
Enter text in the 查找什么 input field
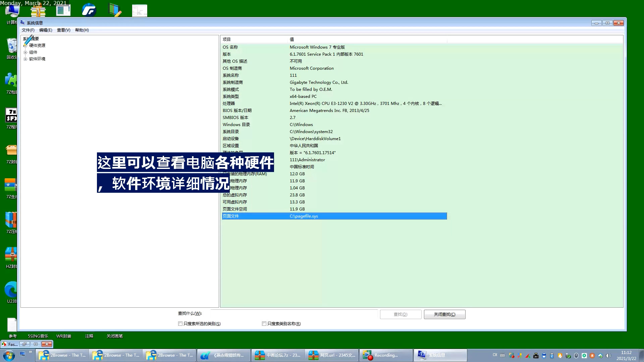coord(291,313)
